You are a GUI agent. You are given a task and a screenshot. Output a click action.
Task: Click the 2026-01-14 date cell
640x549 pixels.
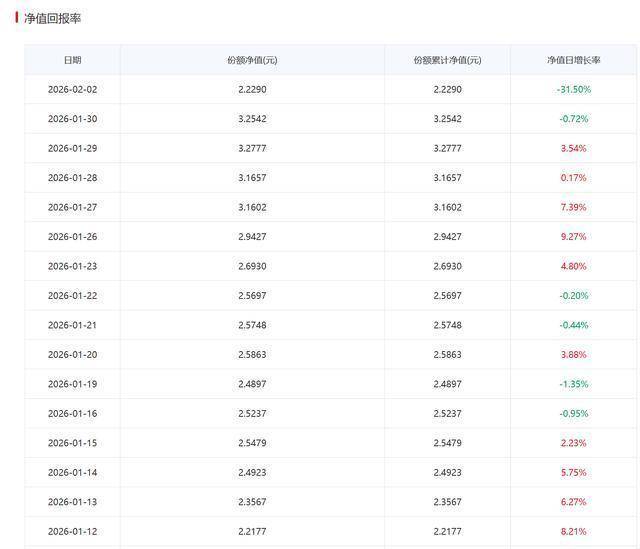(x=72, y=472)
